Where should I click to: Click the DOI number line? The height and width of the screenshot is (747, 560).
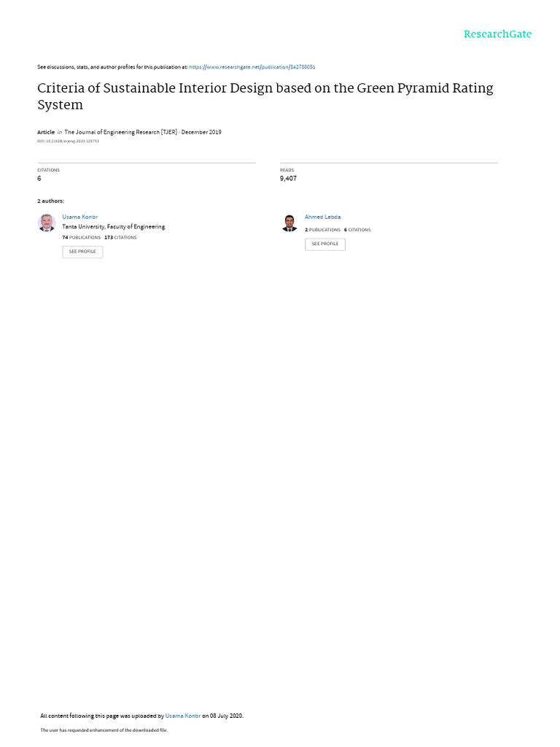point(68,141)
